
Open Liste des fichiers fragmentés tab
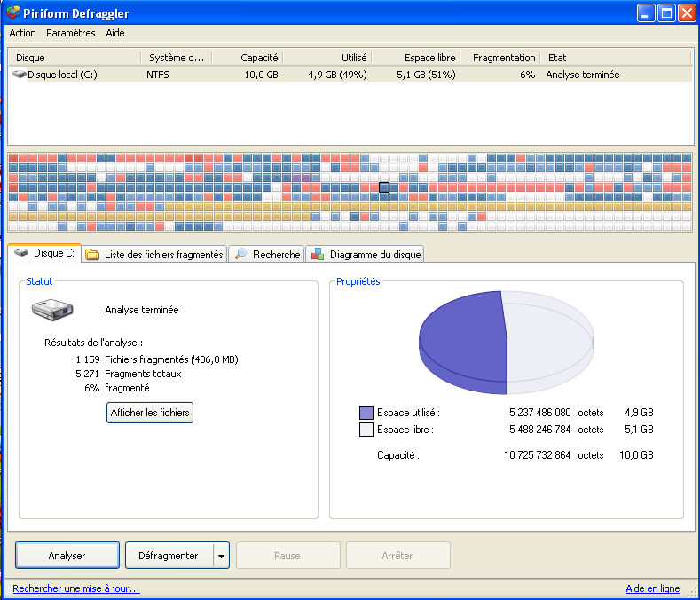pos(154,254)
